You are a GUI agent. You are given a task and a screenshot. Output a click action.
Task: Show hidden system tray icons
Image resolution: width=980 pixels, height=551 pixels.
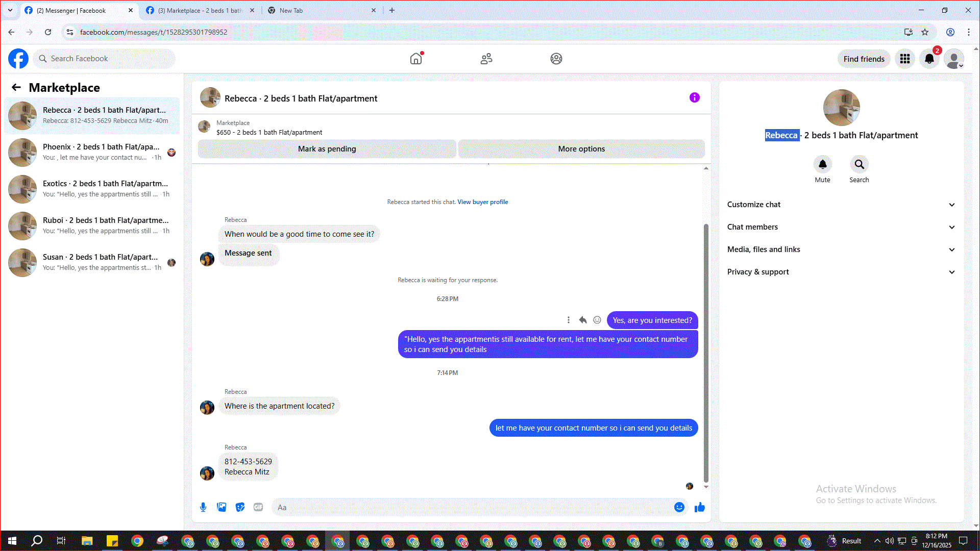[x=877, y=541]
